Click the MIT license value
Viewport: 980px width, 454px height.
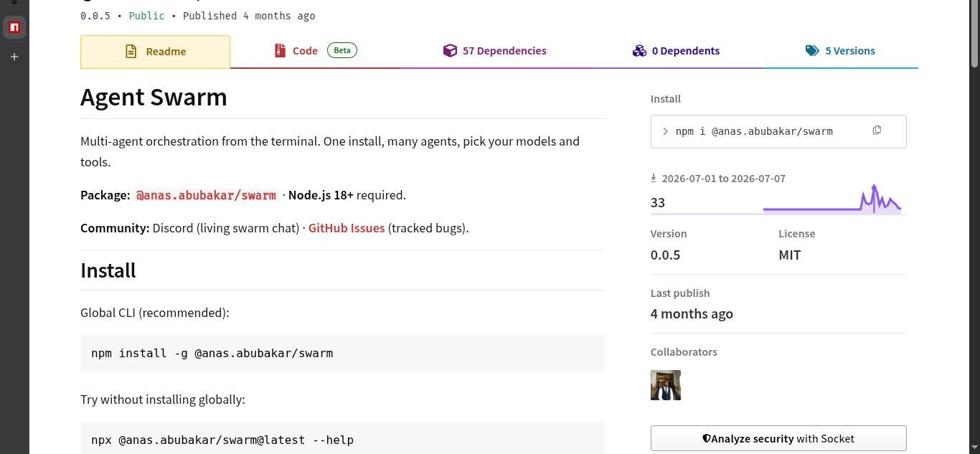point(790,255)
